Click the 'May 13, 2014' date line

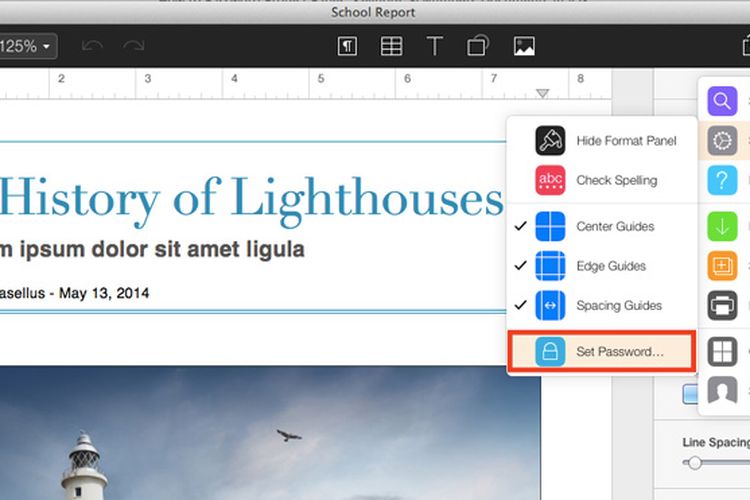[x=104, y=293]
